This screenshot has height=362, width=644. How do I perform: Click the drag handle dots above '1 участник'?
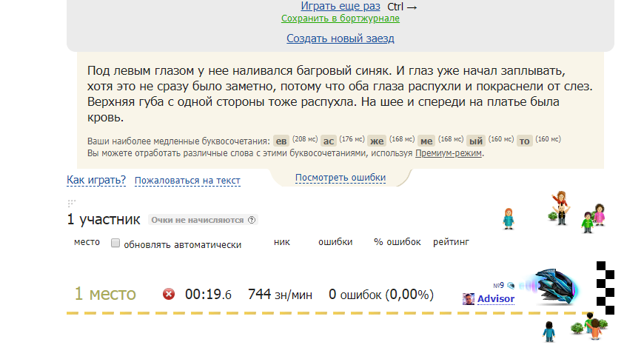pos(71,203)
